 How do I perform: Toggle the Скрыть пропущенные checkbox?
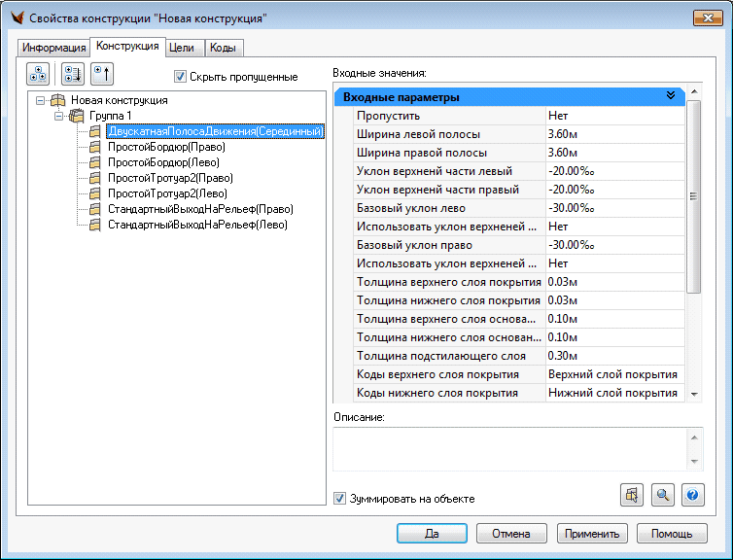tap(180, 77)
